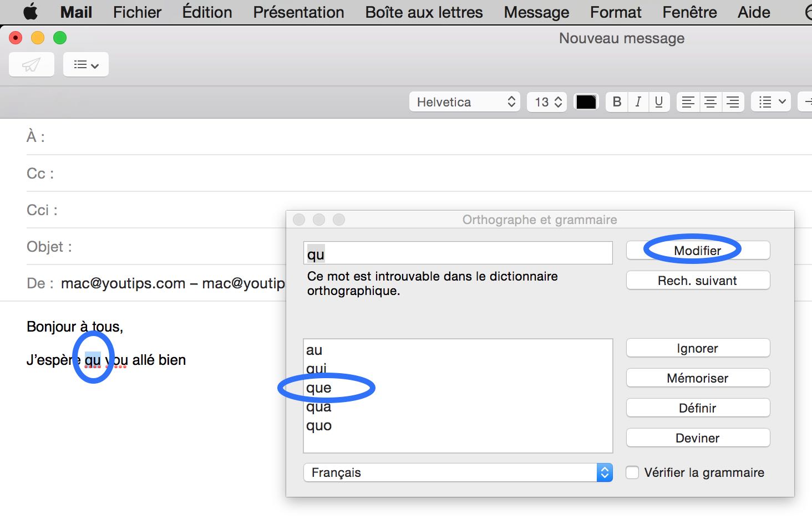Click the highlighted word qu in message
The height and width of the screenshot is (519, 812).
pos(93,360)
